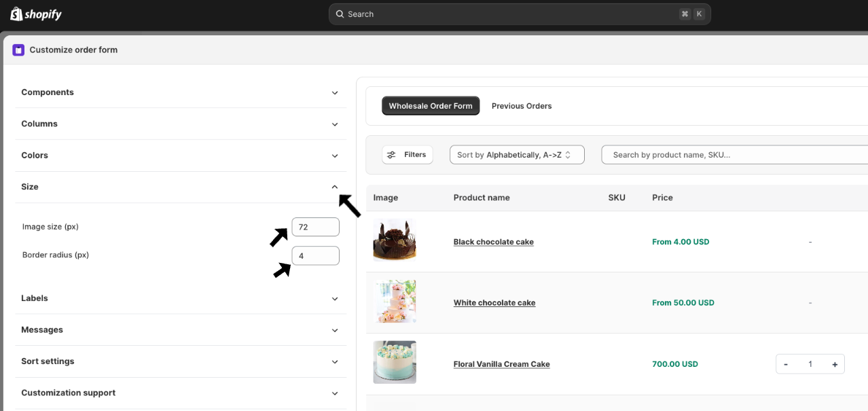868x411 pixels.
Task: Click the plus quantity icon for Floral Vanilla Cream Cake
Action: tap(835, 364)
